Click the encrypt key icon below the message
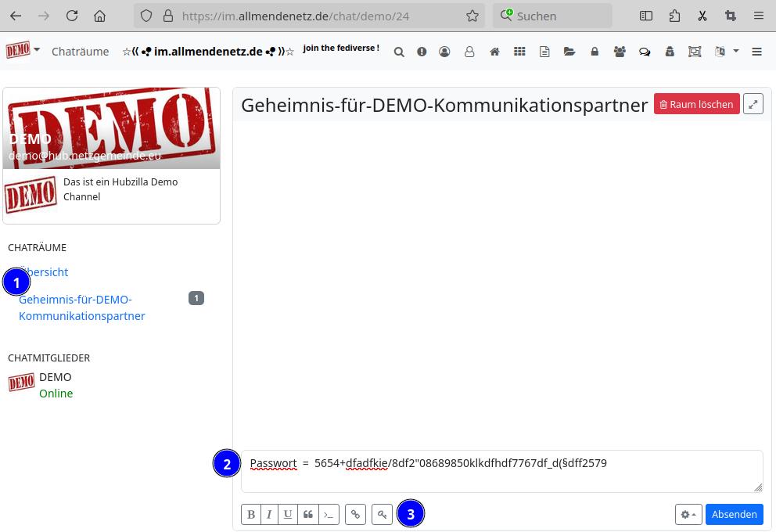 [382, 514]
